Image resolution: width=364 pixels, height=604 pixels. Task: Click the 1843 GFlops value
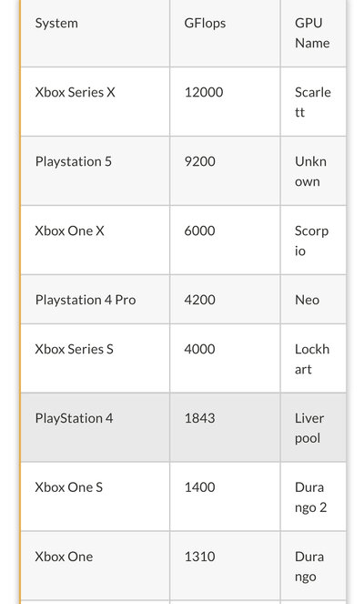click(199, 418)
